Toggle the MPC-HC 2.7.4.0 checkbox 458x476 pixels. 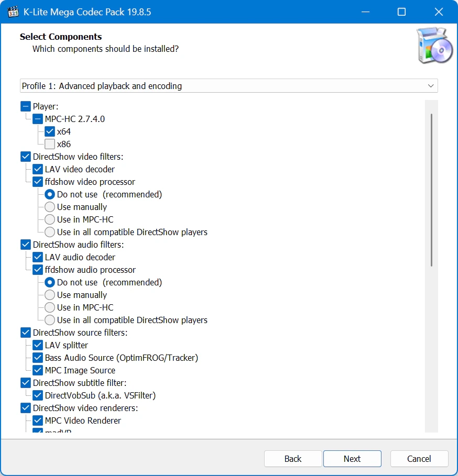38,119
